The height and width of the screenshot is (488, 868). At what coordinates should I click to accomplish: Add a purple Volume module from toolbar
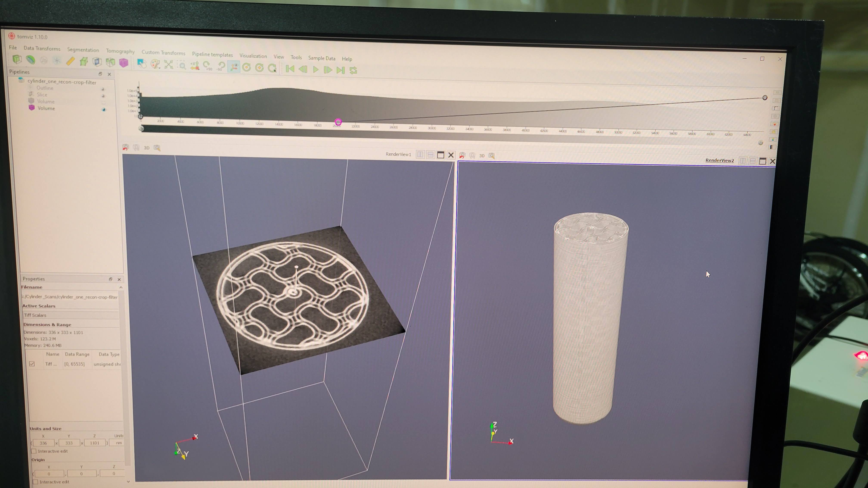coord(124,63)
